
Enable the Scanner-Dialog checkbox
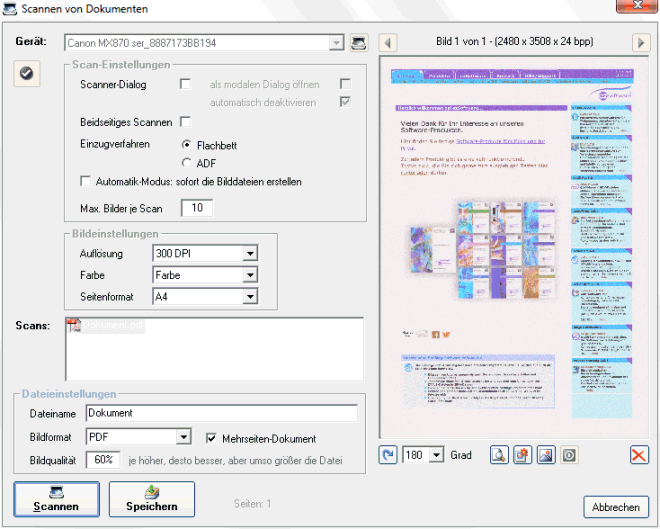coord(185,85)
